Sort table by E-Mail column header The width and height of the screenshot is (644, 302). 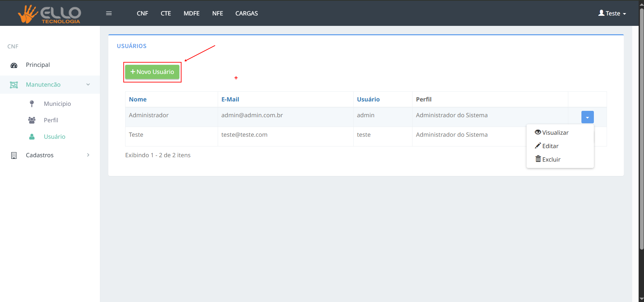(230, 99)
